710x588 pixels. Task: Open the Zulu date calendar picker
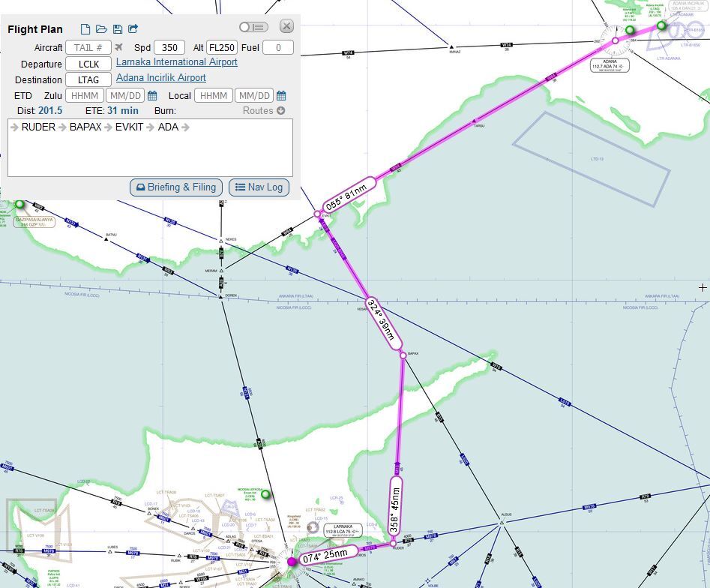click(153, 95)
